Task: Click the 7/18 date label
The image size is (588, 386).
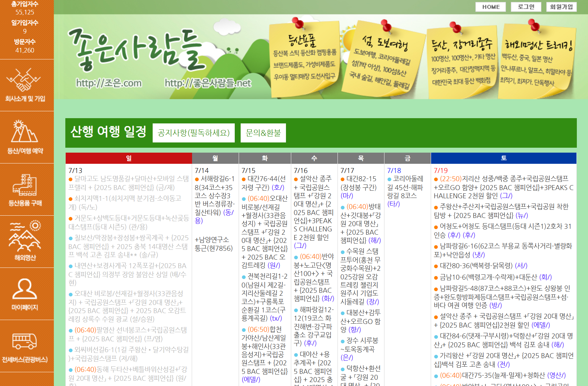Action: coord(394,170)
